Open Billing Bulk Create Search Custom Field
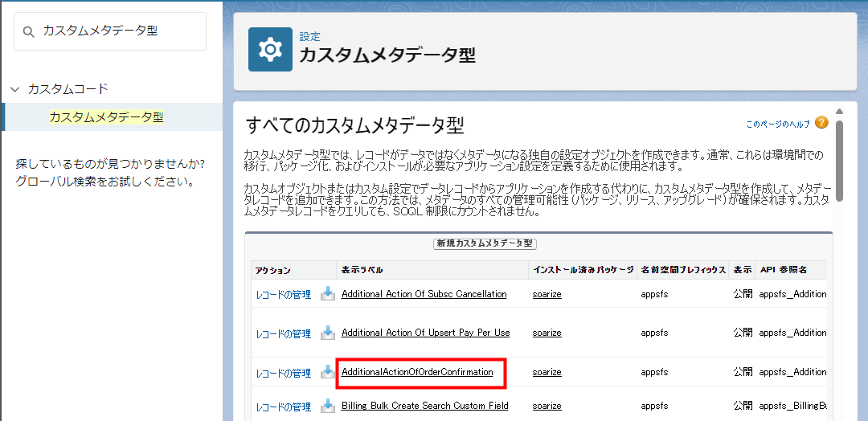This screenshot has width=868, height=421. [x=424, y=406]
